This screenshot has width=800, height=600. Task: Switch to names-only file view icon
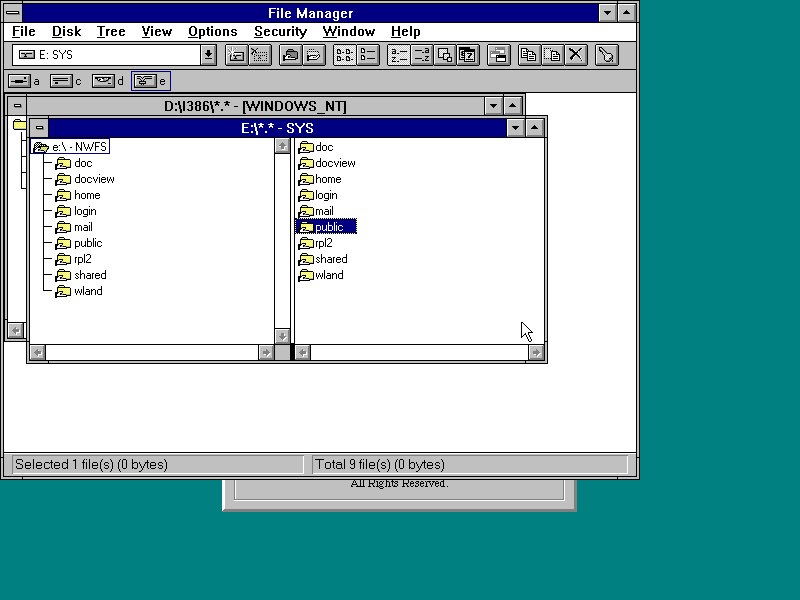pos(344,55)
